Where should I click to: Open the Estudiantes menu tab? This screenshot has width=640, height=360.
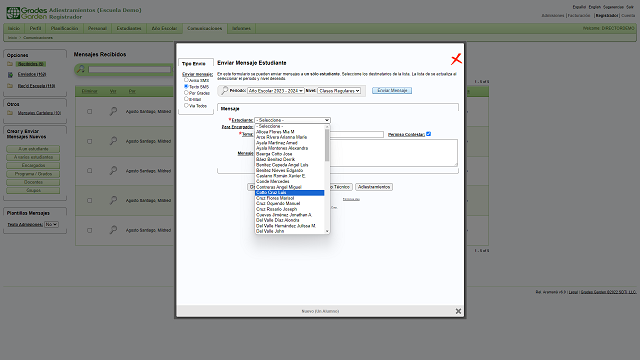(129, 29)
